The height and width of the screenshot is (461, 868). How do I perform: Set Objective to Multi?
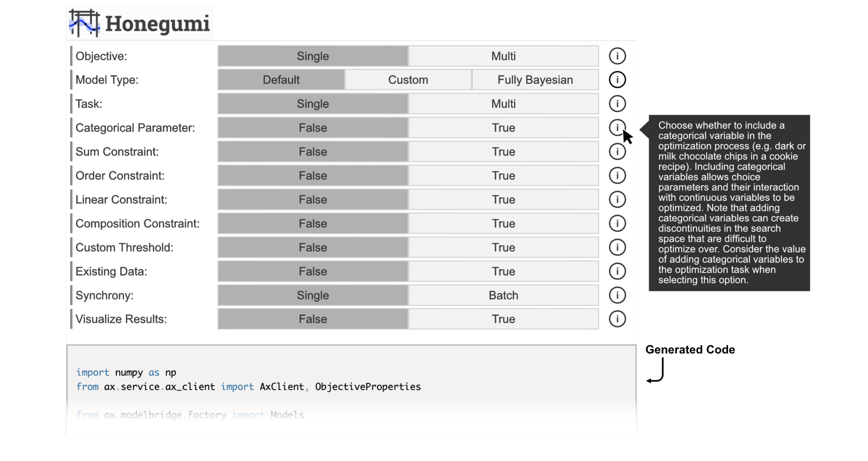[x=503, y=56]
